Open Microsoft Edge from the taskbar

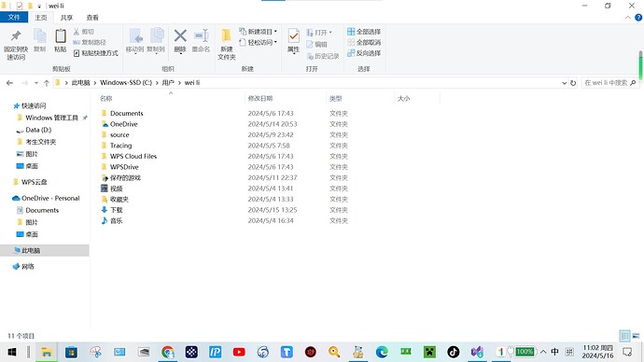(382, 352)
